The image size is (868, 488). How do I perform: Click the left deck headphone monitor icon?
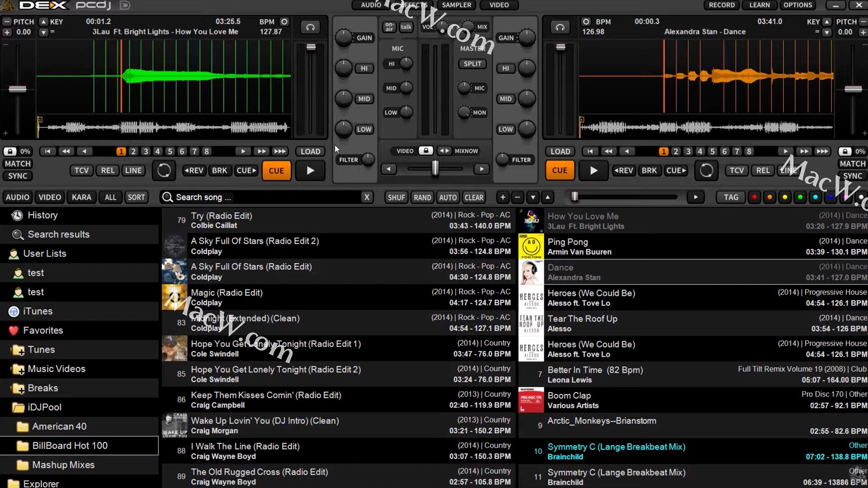(x=310, y=28)
